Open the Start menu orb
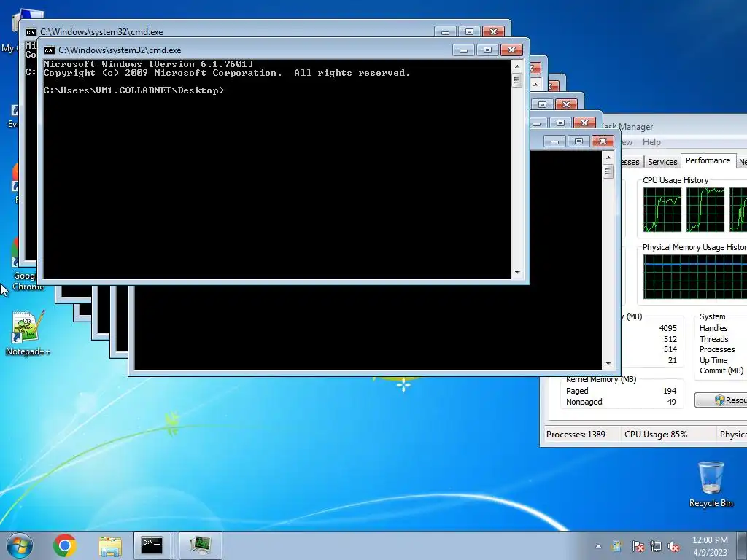Viewport: 747px width, 560px height. tap(20, 545)
